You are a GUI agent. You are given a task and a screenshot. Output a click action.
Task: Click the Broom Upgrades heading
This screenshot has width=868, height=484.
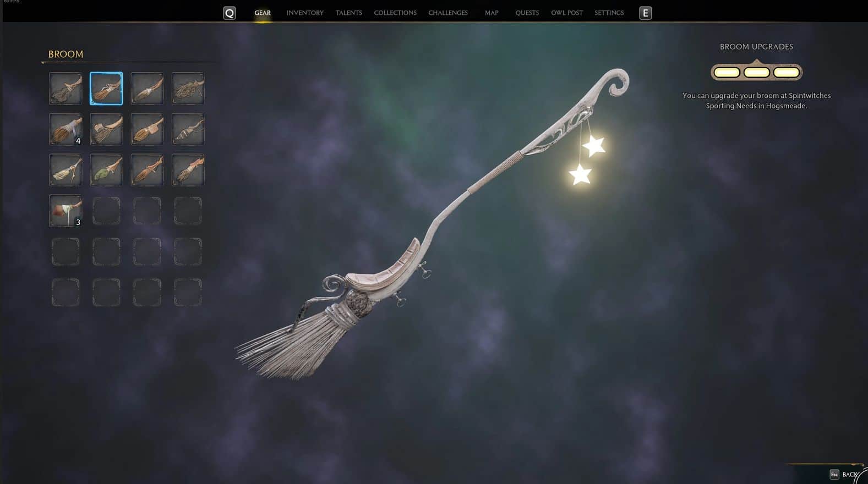[756, 47]
